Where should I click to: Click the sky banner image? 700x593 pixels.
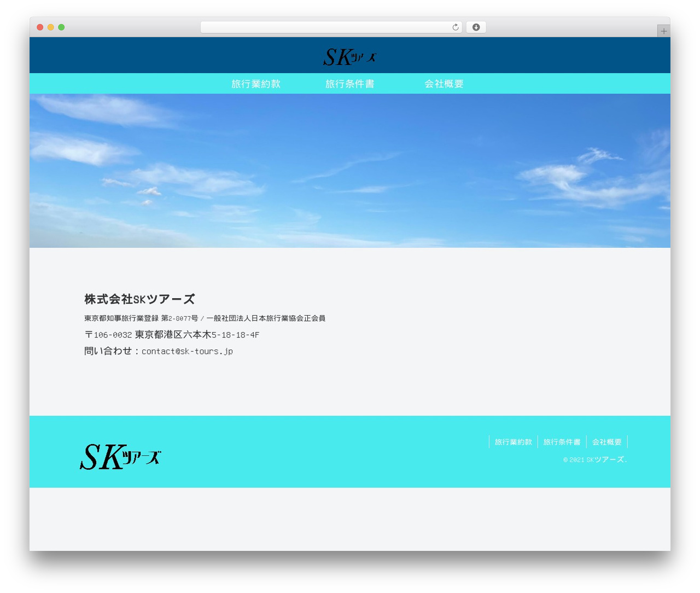click(x=350, y=171)
